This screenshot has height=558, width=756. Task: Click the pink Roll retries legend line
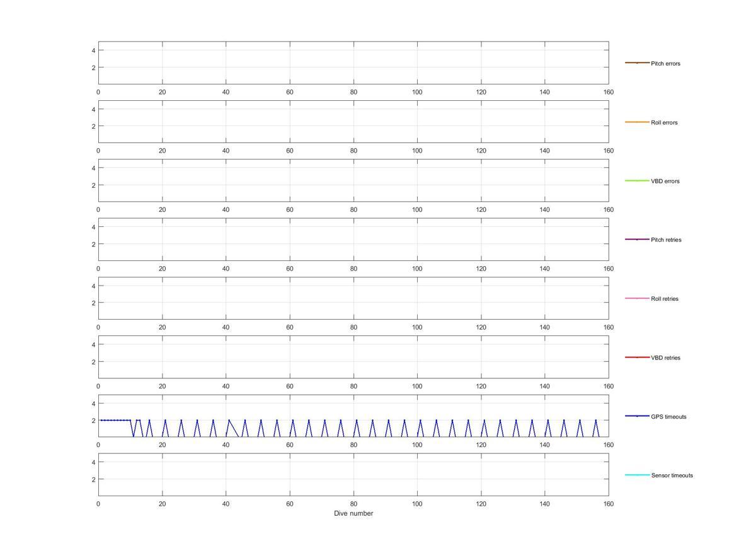point(637,298)
